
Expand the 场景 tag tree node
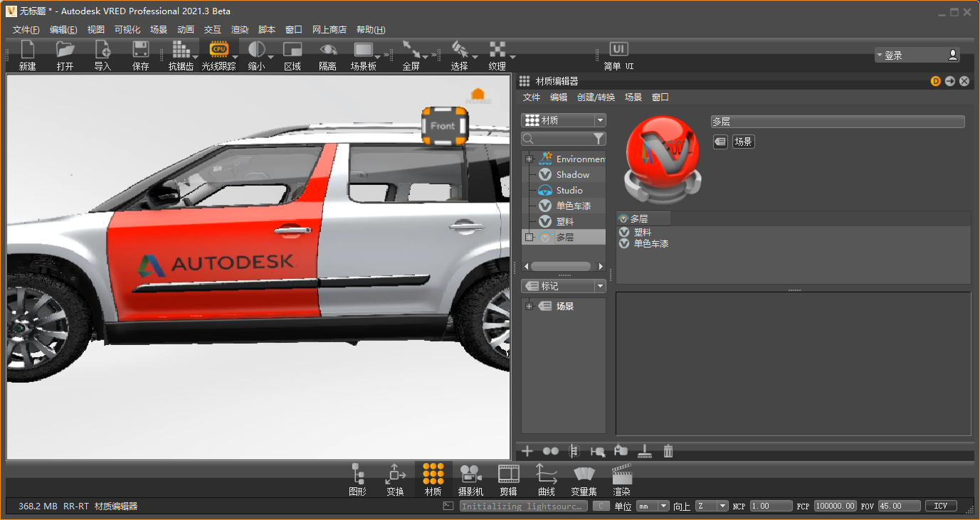(x=529, y=307)
